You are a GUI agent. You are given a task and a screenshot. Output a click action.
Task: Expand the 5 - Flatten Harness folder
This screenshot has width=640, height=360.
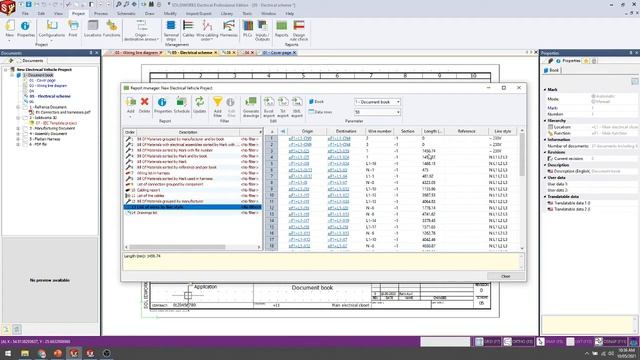(18, 139)
